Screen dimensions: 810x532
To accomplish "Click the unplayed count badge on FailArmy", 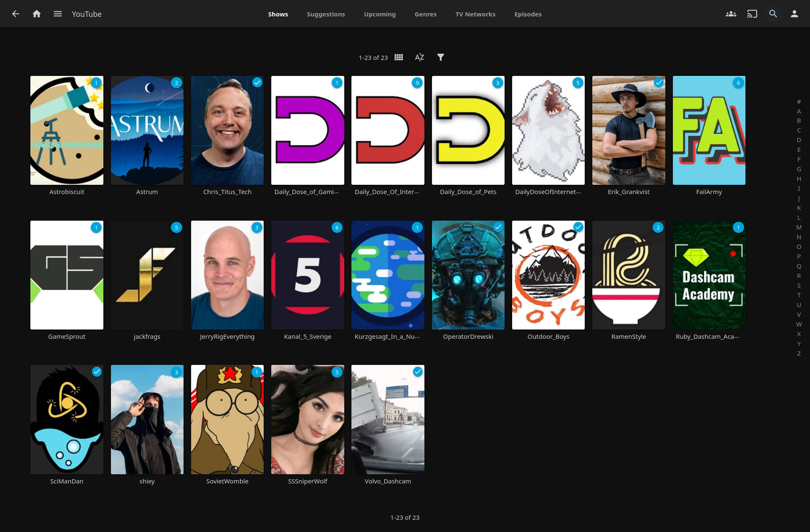I will pos(738,83).
